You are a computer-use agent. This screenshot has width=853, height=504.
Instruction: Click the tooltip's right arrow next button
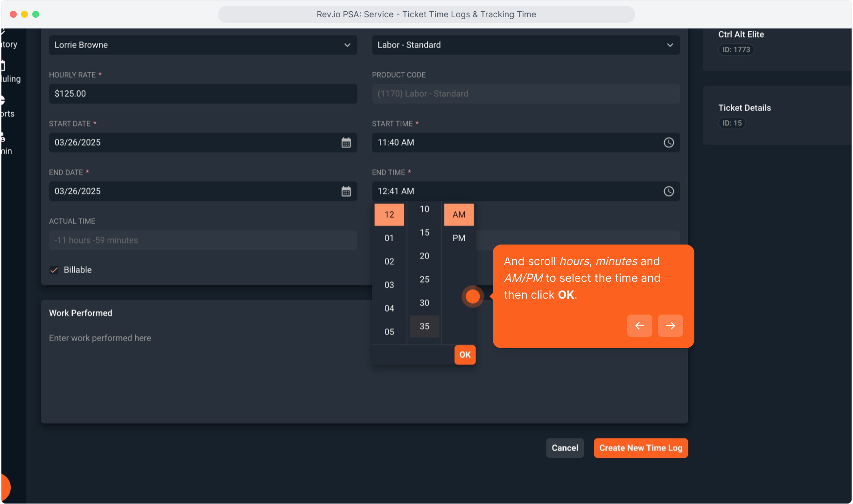(x=670, y=326)
